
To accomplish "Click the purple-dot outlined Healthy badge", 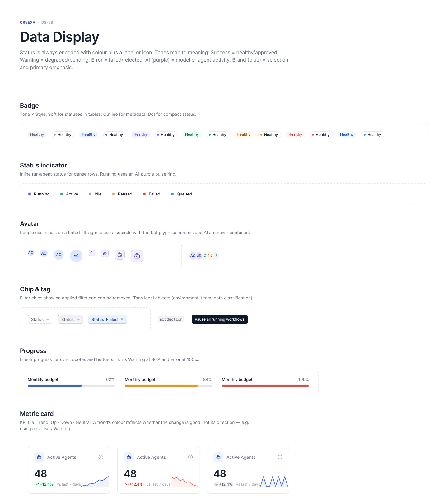I will 166,135.
